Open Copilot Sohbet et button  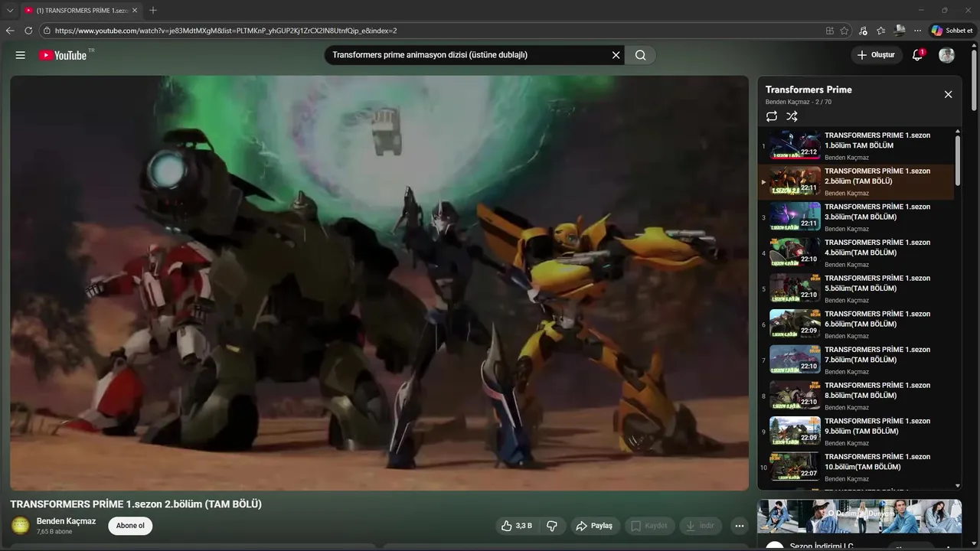952,31
